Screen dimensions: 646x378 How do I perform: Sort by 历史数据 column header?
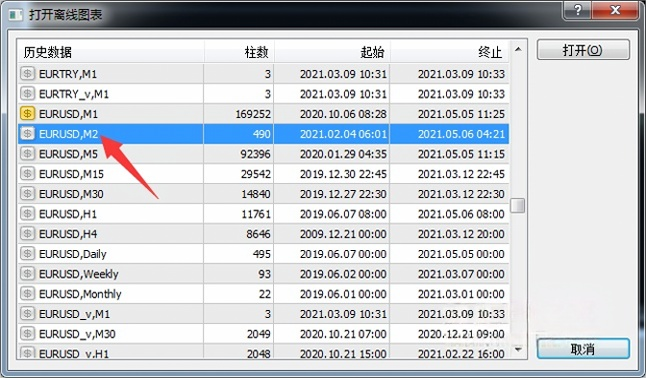(x=110, y=52)
